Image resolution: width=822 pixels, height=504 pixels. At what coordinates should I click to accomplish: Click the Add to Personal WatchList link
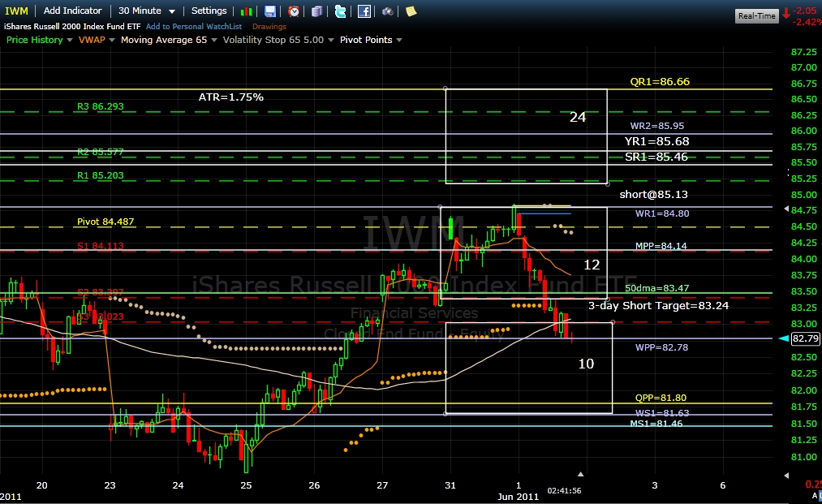coord(194,26)
